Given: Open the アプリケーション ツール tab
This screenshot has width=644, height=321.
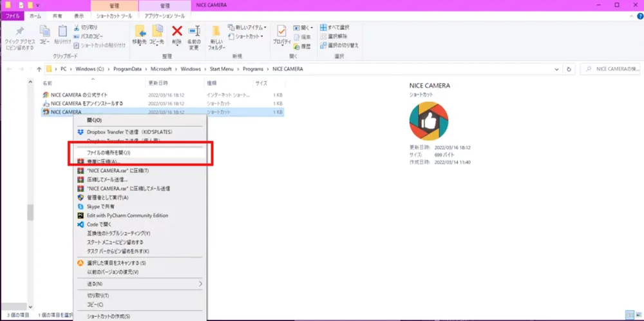Looking at the screenshot, I should click(165, 16).
